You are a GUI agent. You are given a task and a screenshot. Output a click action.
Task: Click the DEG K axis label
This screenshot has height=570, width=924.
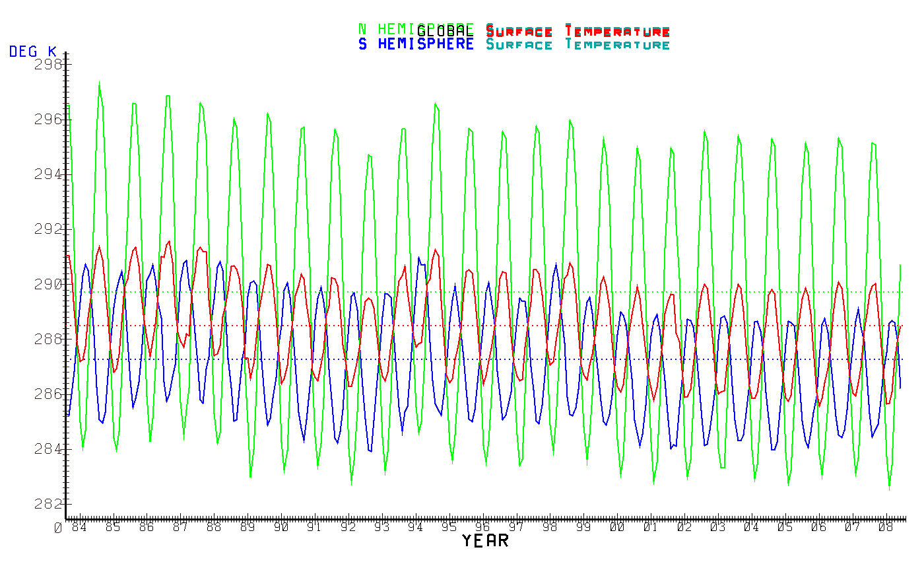33,52
